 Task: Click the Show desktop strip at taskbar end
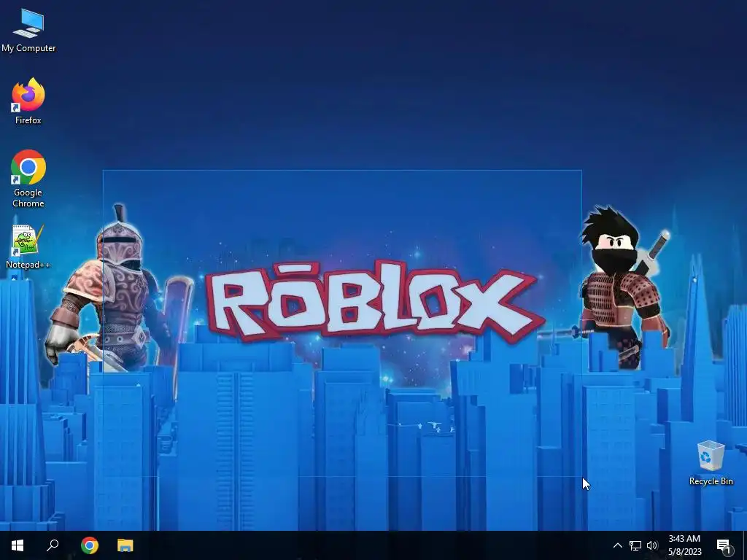(745, 545)
